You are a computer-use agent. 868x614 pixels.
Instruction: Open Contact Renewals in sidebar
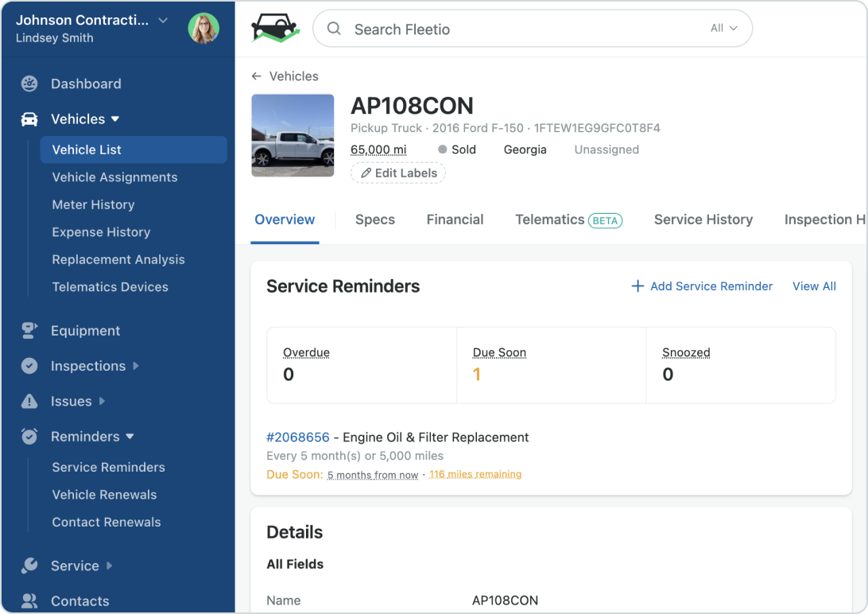[x=107, y=522]
